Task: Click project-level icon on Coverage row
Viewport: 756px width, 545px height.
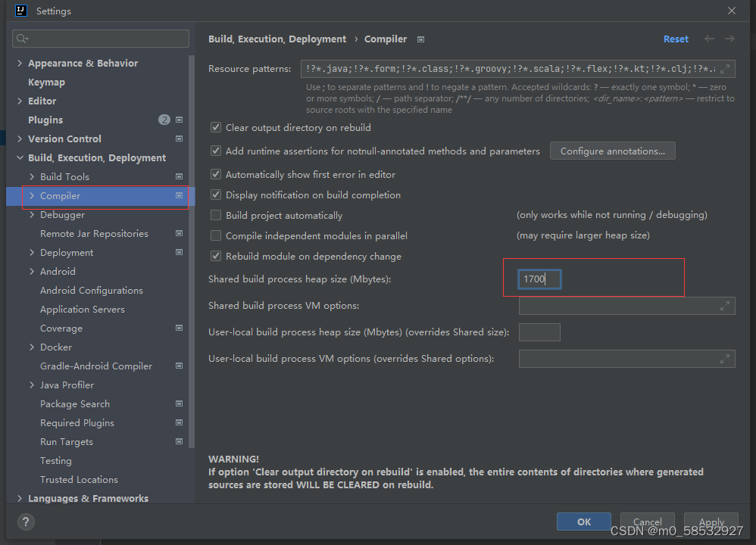Action: pos(179,329)
